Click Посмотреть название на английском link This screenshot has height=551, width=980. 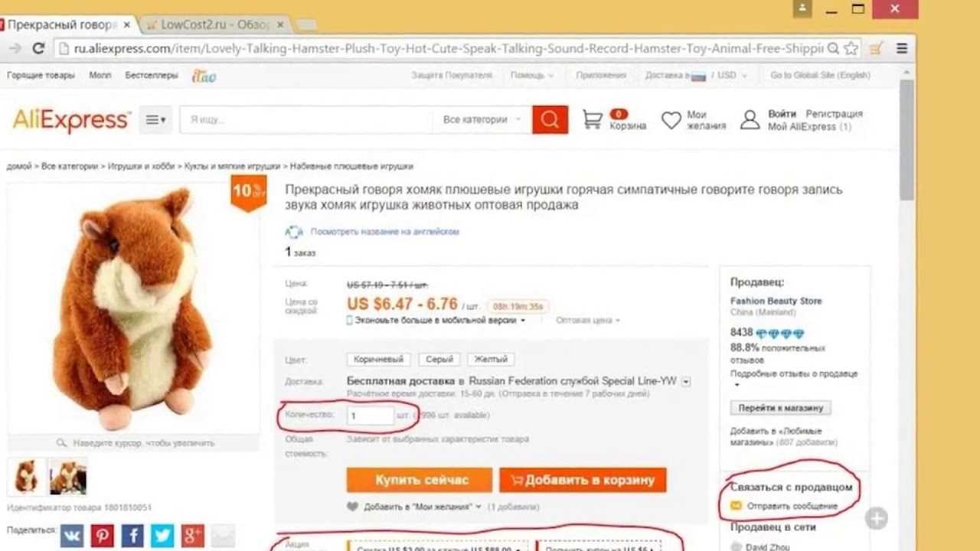tap(384, 231)
